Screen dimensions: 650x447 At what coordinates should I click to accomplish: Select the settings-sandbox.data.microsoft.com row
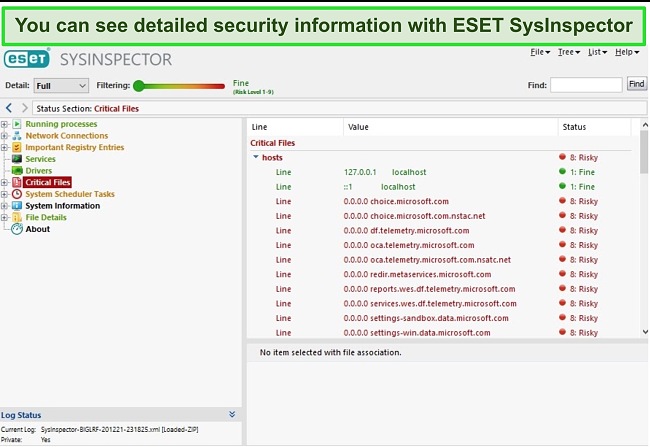pos(439,318)
